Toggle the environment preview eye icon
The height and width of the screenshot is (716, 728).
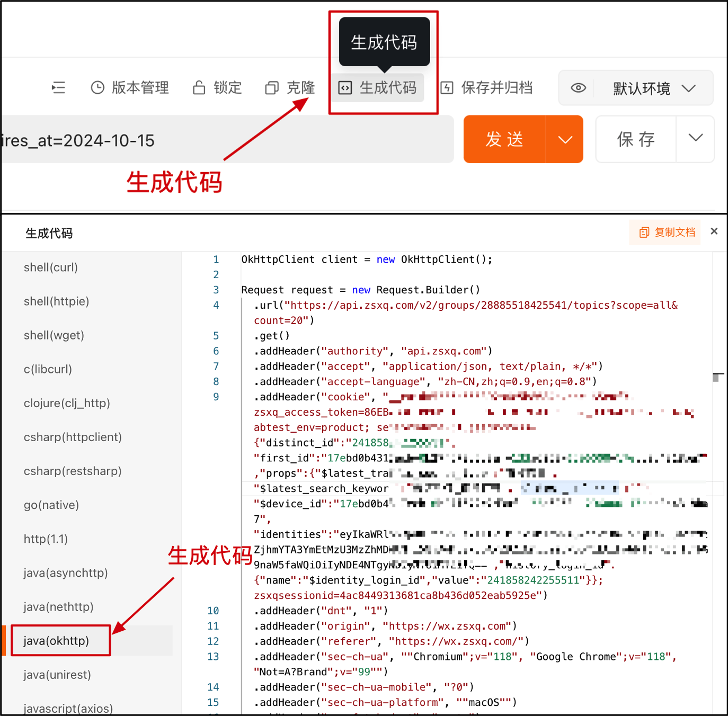click(578, 88)
